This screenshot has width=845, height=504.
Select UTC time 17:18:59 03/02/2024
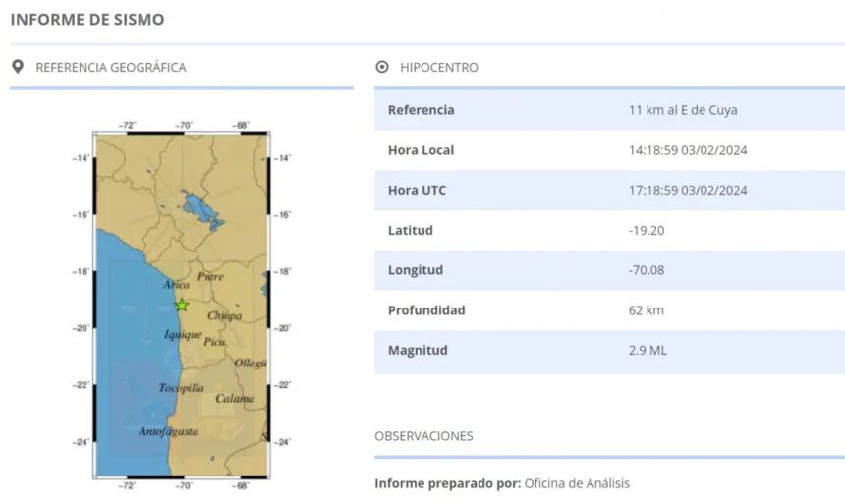click(688, 191)
